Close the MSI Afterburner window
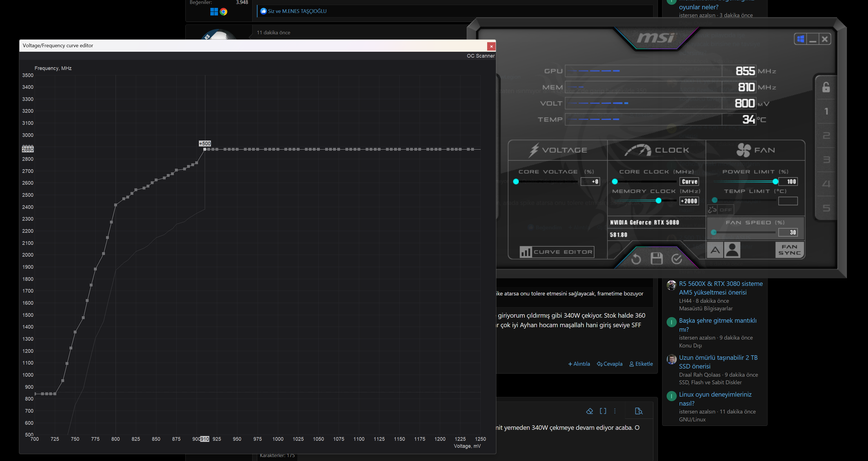The width and height of the screenshot is (868, 461). pos(824,39)
